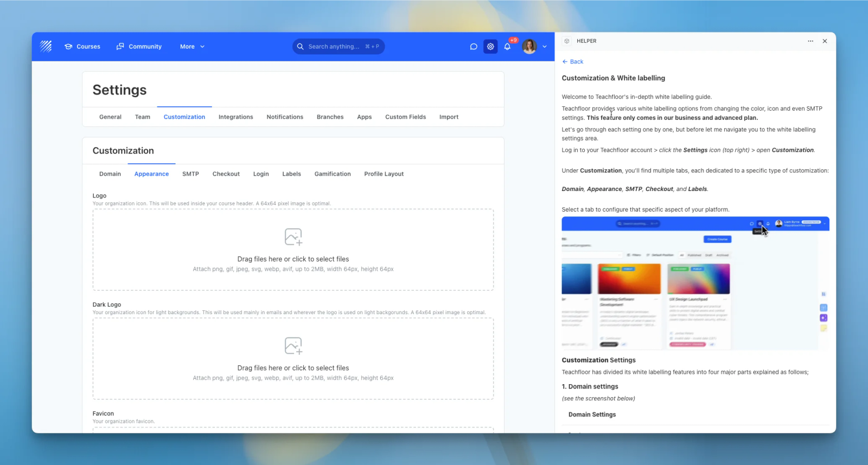Open the Gamification sub-tab
This screenshot has height=465, width=868.
[333, 174]
